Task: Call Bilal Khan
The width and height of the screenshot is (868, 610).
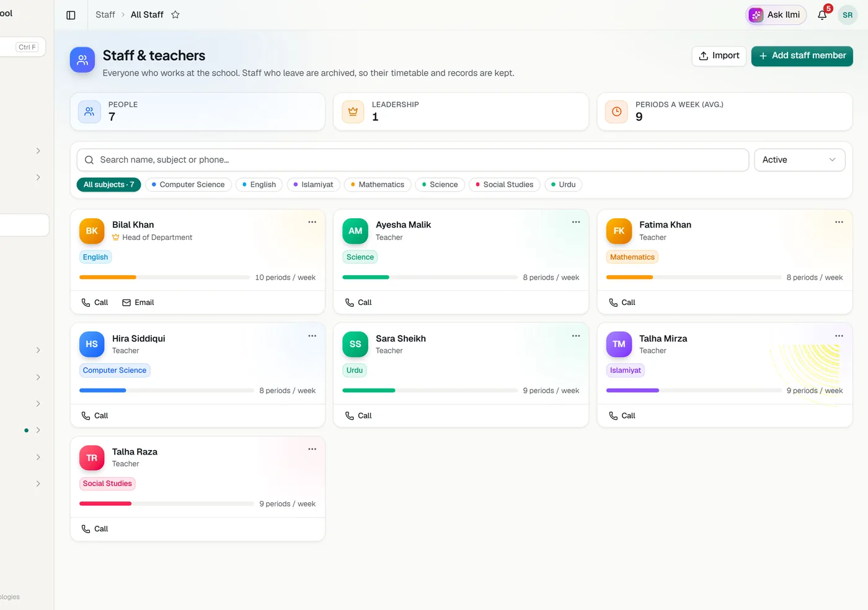Action: (95, 303)
